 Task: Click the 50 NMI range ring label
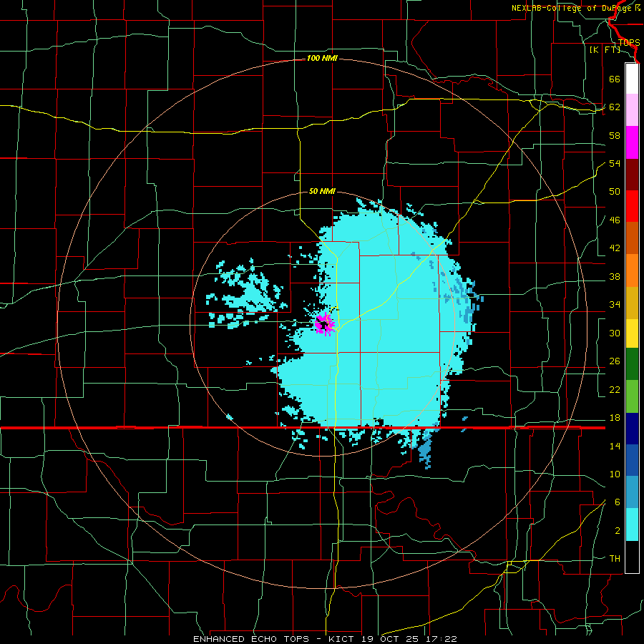[322, 191]
